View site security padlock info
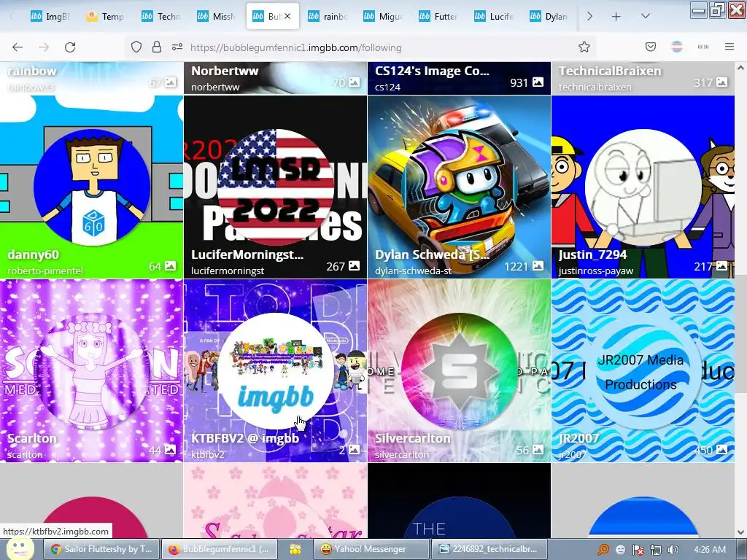The image size is (747, 560). click(156, 47)
